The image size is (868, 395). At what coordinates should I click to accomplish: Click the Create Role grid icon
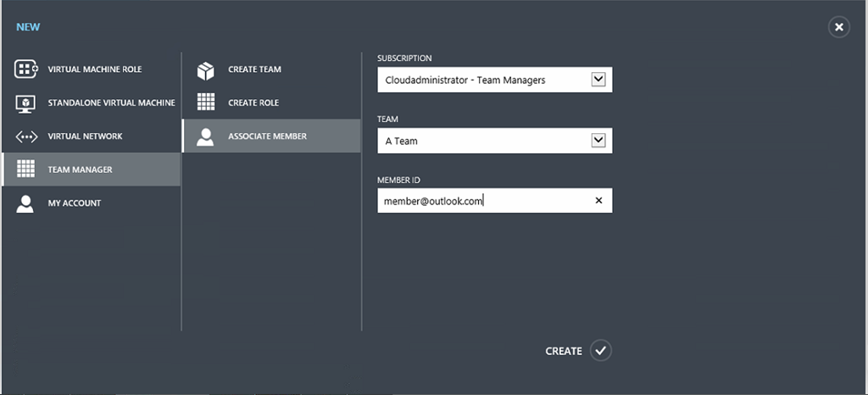click(206, 103)
